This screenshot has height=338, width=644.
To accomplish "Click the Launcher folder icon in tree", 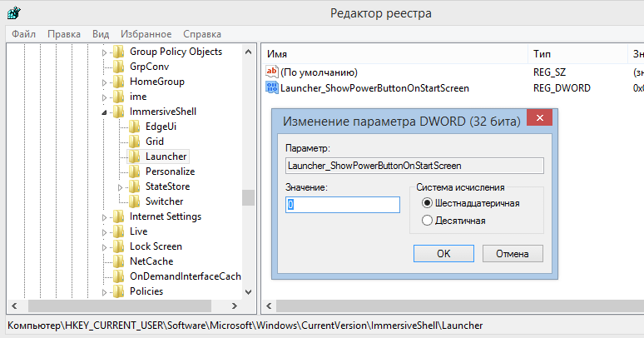I will coord(135,157).
